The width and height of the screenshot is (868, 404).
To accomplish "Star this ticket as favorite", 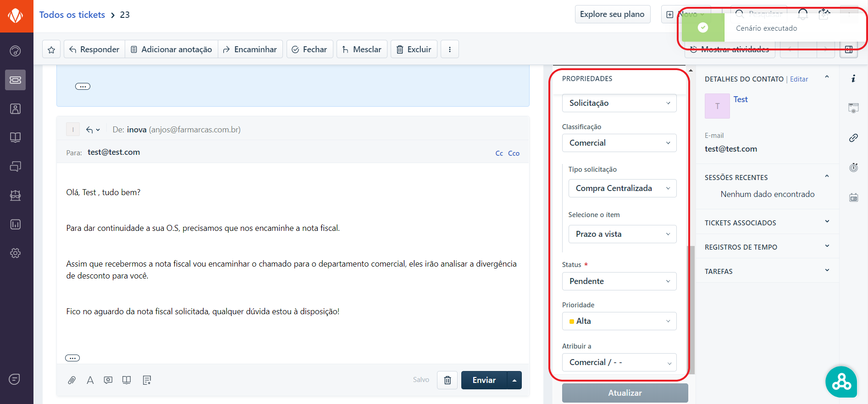I will pyautogui.click(x=51, y=49).
